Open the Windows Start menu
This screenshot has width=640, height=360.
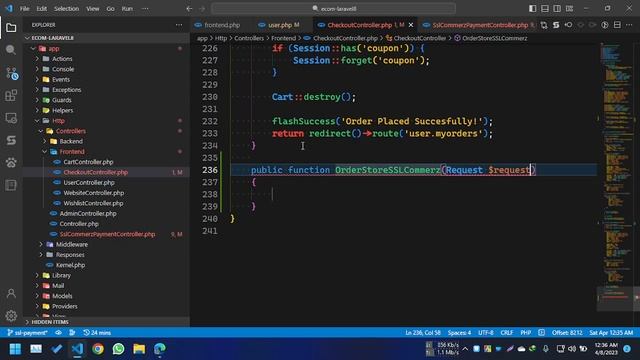[15, 349]
